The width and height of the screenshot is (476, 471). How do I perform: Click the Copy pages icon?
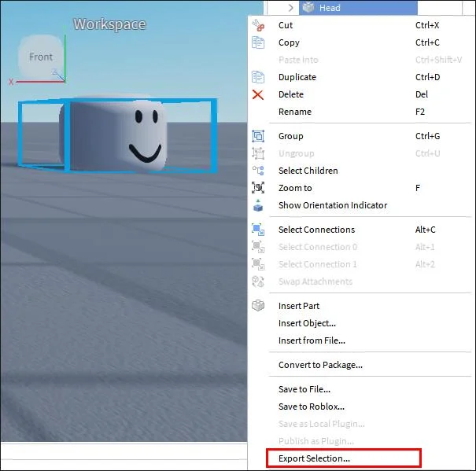pos(258,42)
